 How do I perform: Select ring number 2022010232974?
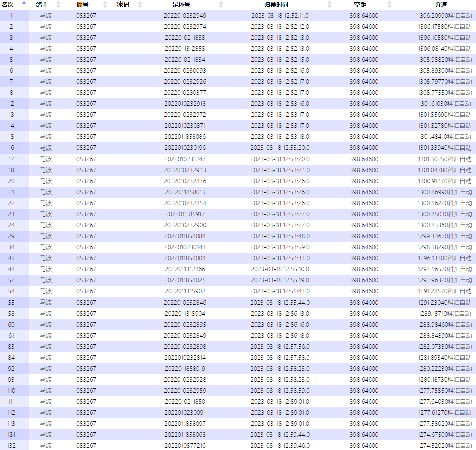185,27
